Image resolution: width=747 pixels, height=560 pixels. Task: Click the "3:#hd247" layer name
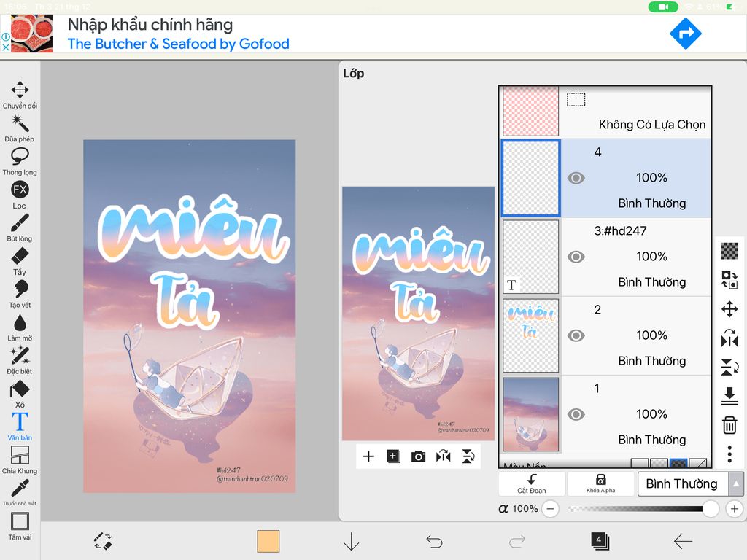point(620,231)
